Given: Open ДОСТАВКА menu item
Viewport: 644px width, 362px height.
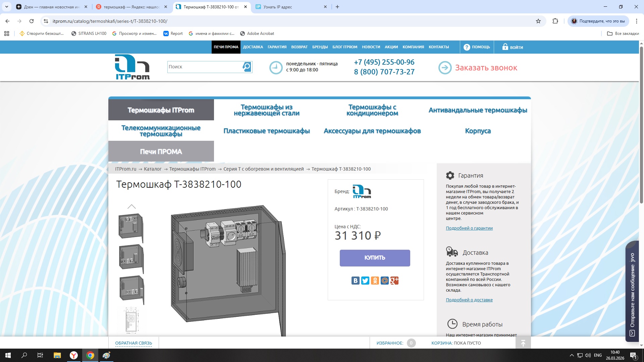Looking at the screenshot, I should pos(253,47).
